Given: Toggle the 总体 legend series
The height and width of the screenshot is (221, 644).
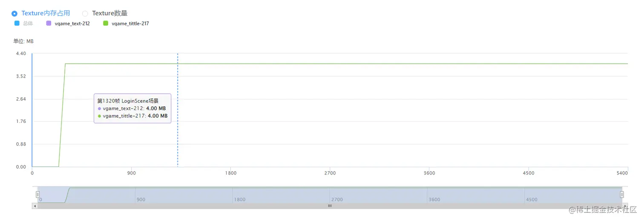Looking at the screenshot, I should click(x=23, y=23).
